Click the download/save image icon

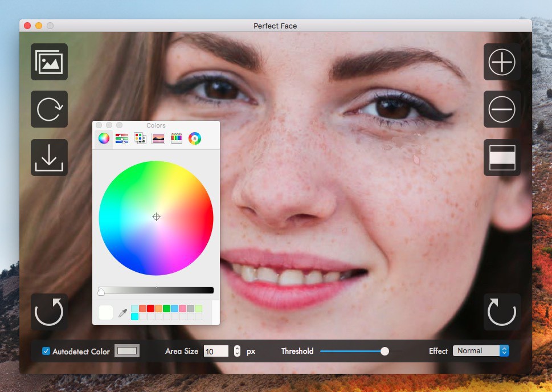[x=49, y=158]
